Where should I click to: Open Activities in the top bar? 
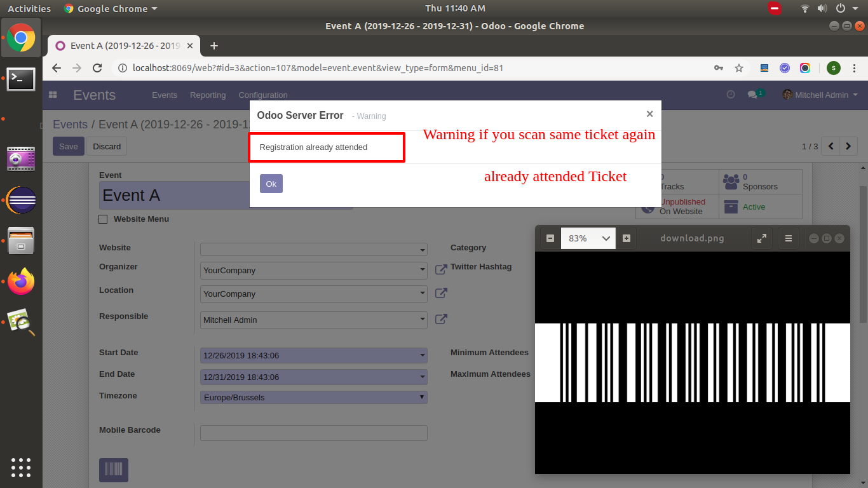[x=29, y=8]
